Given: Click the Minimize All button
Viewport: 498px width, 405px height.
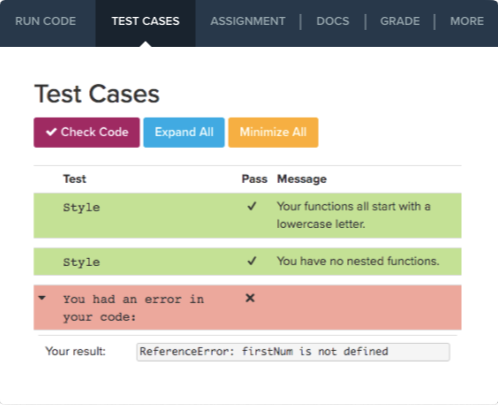Looking at the screenshot, I should coord(273,132).
